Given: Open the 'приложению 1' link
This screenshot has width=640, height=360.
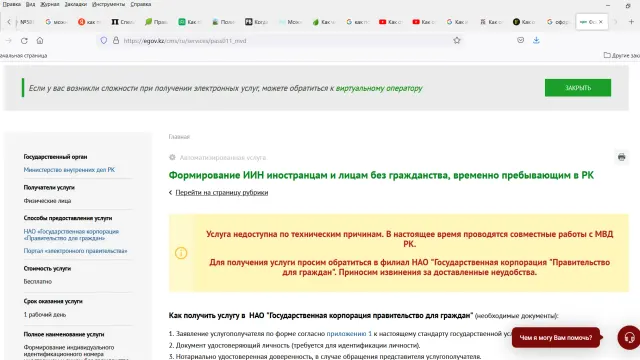Looking at the screenshot, I should point(349,333).
